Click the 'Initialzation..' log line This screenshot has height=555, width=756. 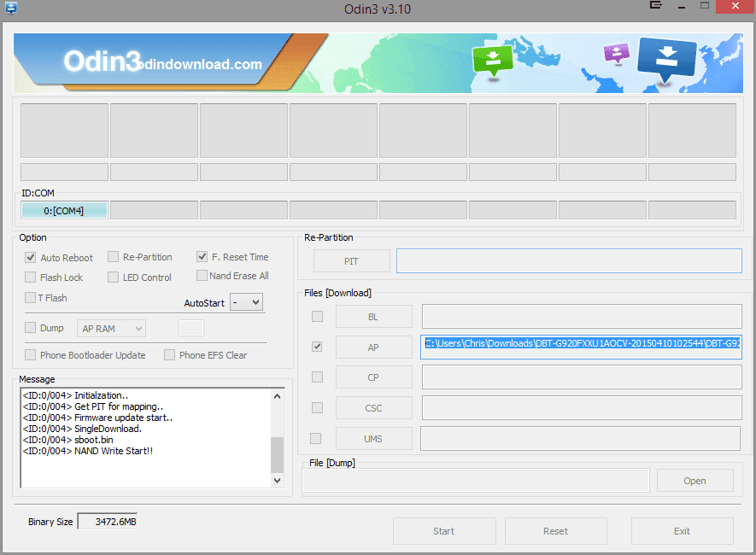coord(75,395)
